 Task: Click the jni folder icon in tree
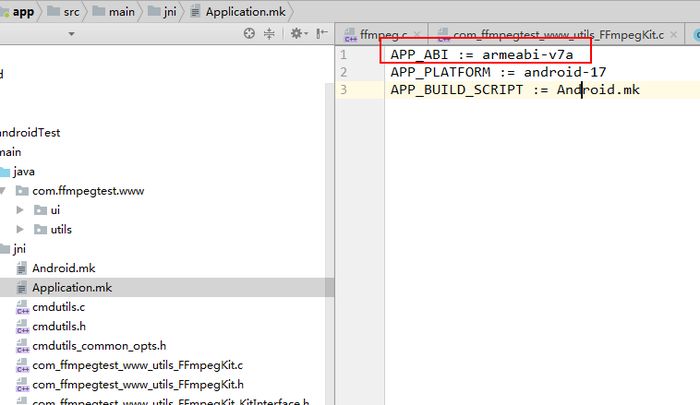[x=5, y=249]
